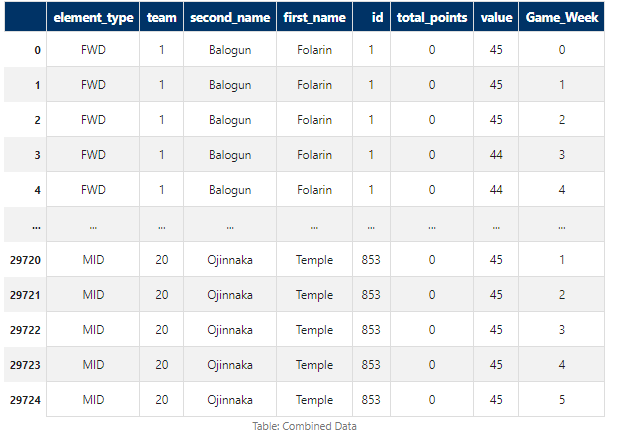The width and height of the screenshot is (627, 439).
Task: Select row index 29724 label
Action: (25, 399)
